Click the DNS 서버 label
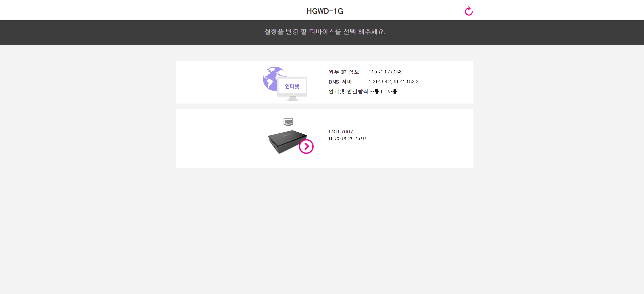This screenshot has height=294, width=644. pyautogui.click(x=340, y=82)
